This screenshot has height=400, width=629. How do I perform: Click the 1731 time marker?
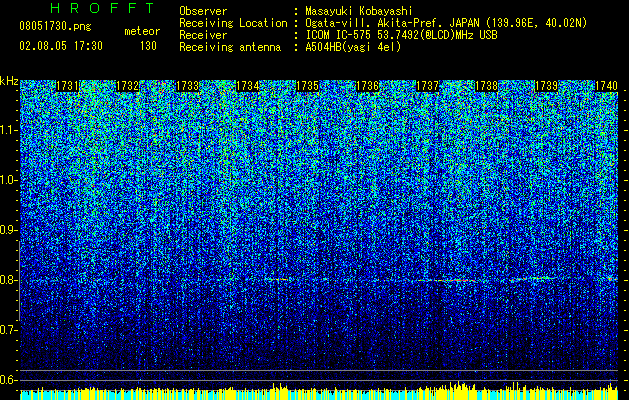click(67, 86)
